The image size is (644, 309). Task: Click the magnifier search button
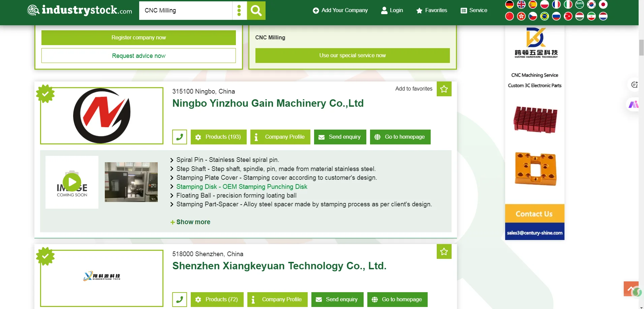click(x=256, y=10)
